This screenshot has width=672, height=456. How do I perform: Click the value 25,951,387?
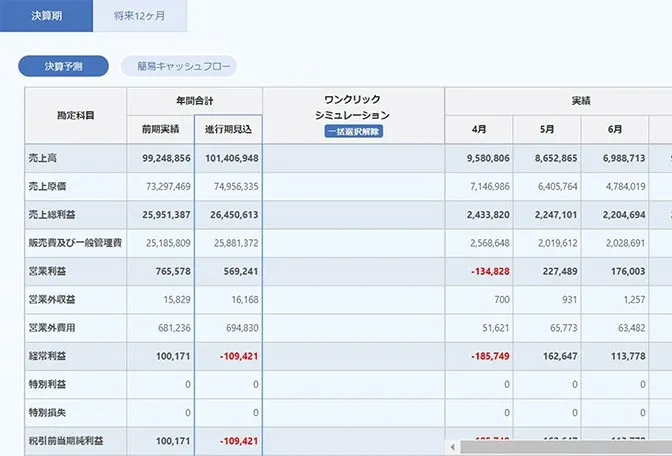click(x=166, y=215)
